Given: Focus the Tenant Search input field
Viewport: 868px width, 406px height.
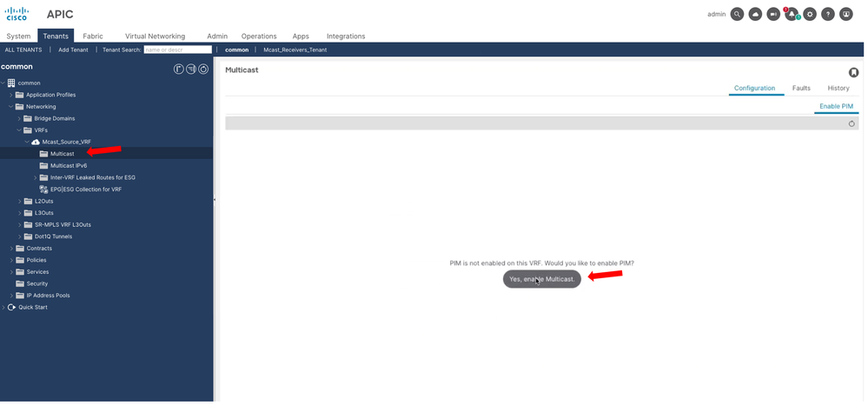Looking at the screenshot, I should click(178, 50).
